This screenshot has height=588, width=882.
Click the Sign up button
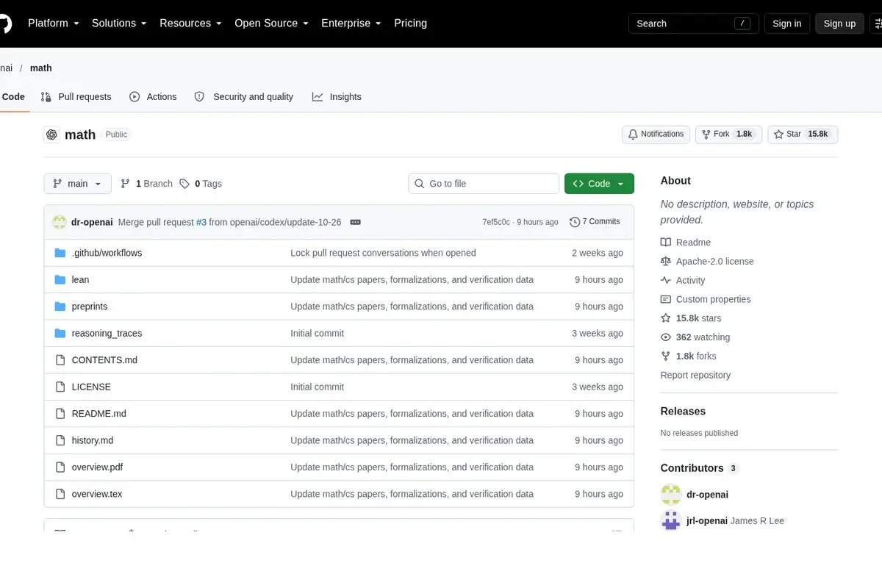click(839, 24)
